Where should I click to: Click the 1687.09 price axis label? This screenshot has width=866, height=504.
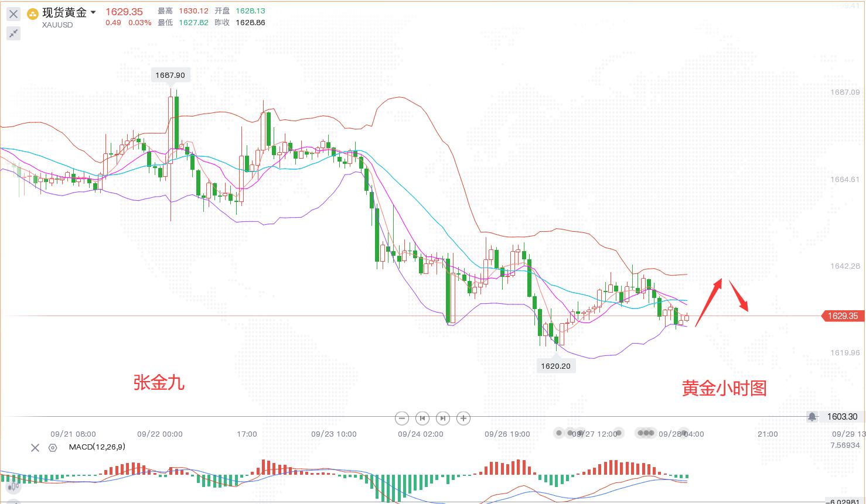point(845,92)
